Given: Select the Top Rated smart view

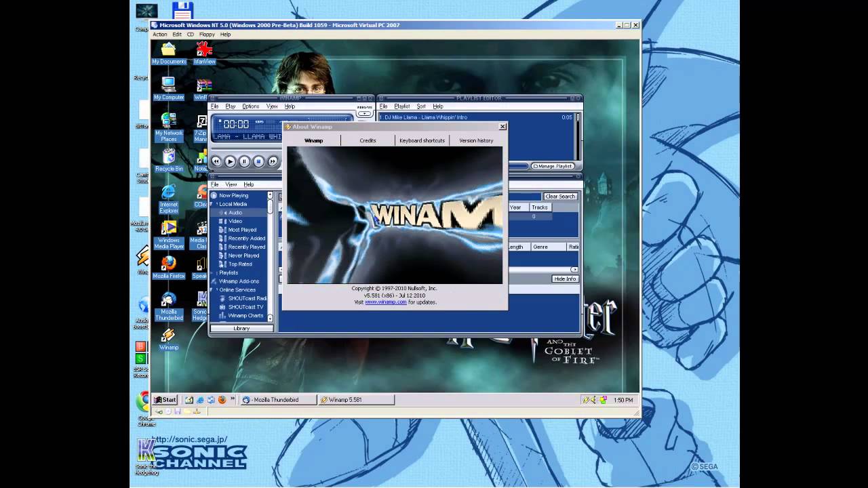Looking at the screenshot, I should coord(240,264).
